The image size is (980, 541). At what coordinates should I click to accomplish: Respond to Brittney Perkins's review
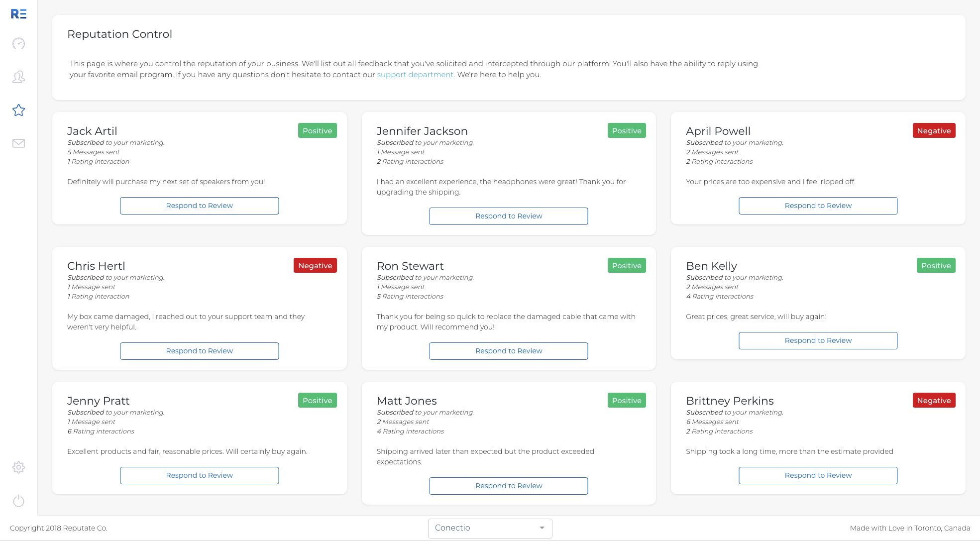tap(818, 475)
